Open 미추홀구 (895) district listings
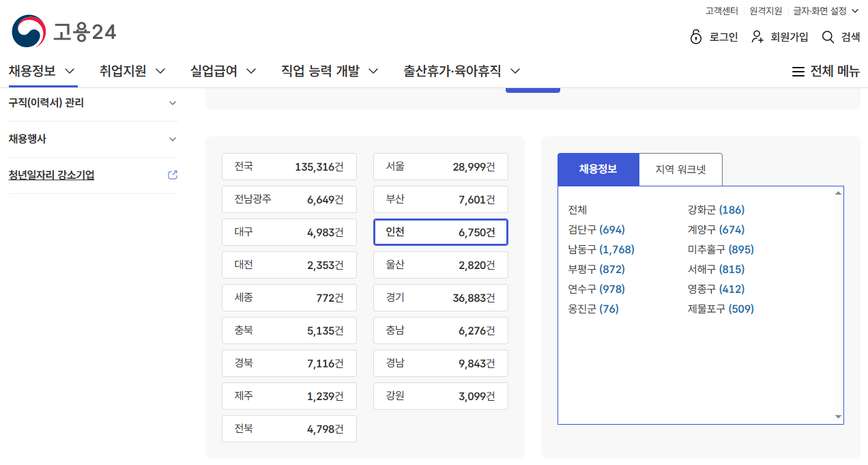The width and height of the screenshot is (868, 465). [x=721, y=249]
